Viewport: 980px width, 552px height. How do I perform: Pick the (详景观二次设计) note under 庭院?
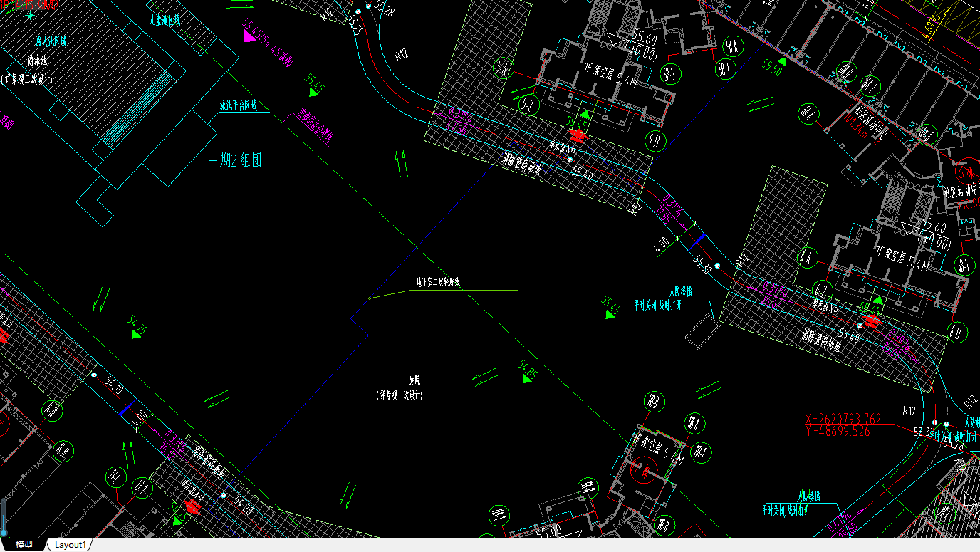(399, 395)
